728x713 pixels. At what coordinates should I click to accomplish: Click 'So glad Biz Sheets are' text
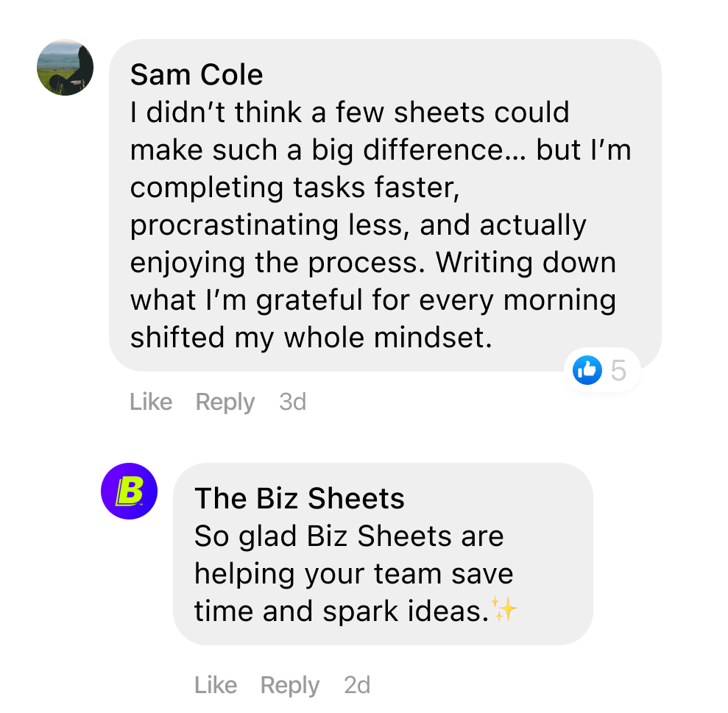point(349,537)
